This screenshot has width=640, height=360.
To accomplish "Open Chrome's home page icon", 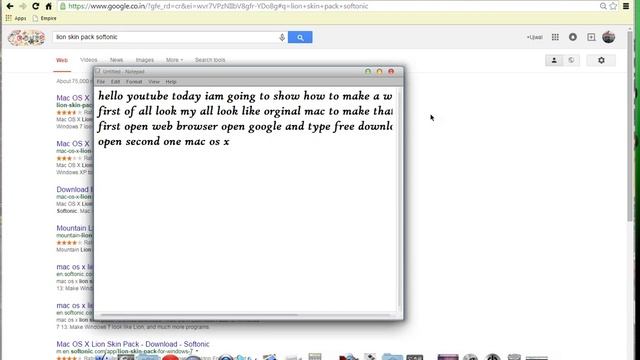I will (49, 6).
